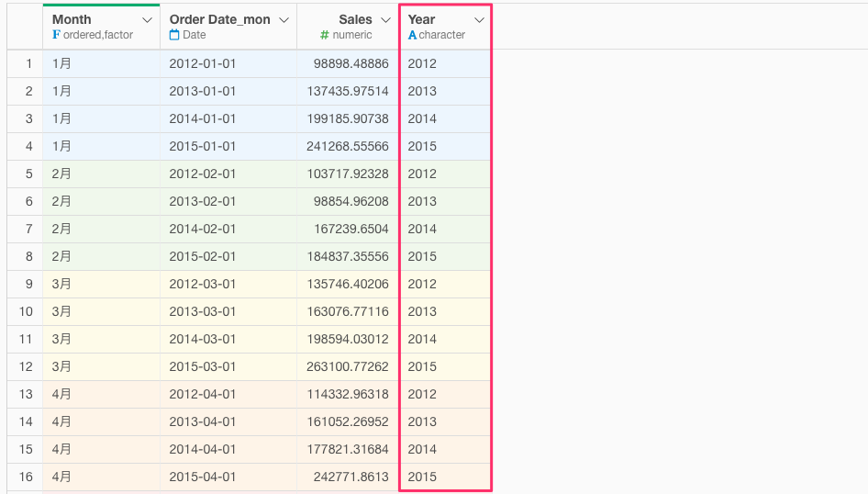Click the character type icon under Year
This screenshot has width=868, height=494.
pyautogui.click(x=412, y=35)
